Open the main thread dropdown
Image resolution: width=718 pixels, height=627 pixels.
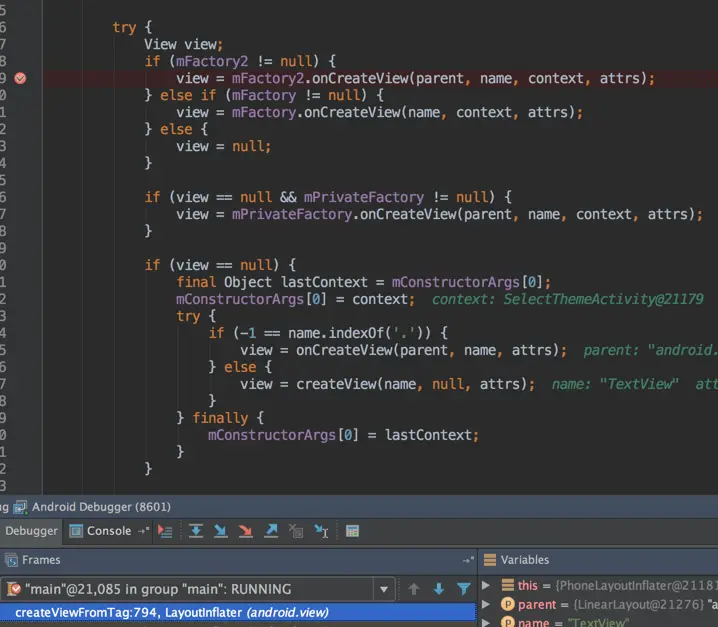coord(384,589)
